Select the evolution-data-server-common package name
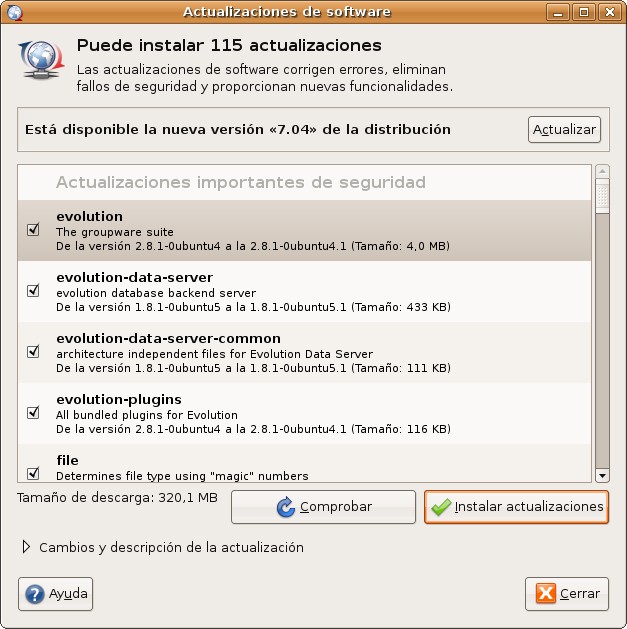Viewport: 627px width, 629px height. pos(168,339)
